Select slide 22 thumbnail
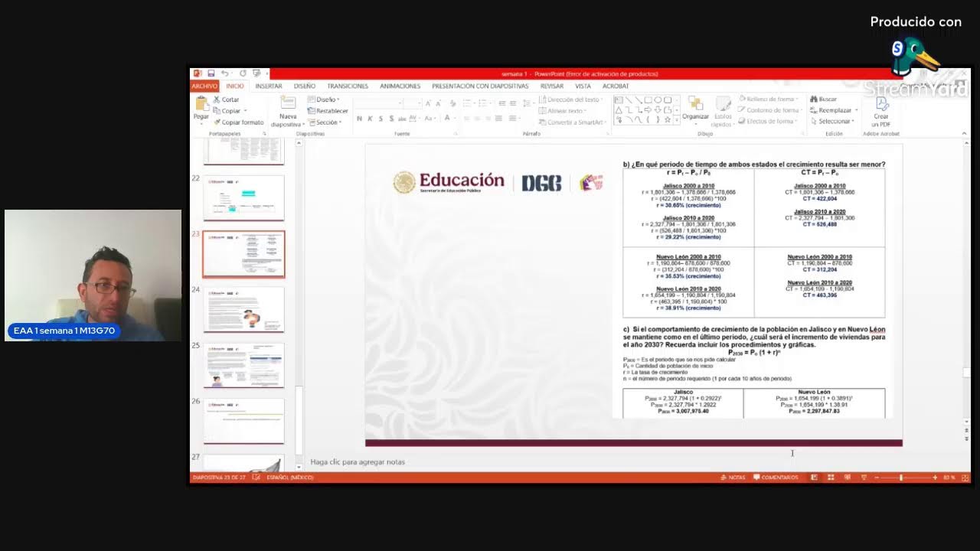 243,198
